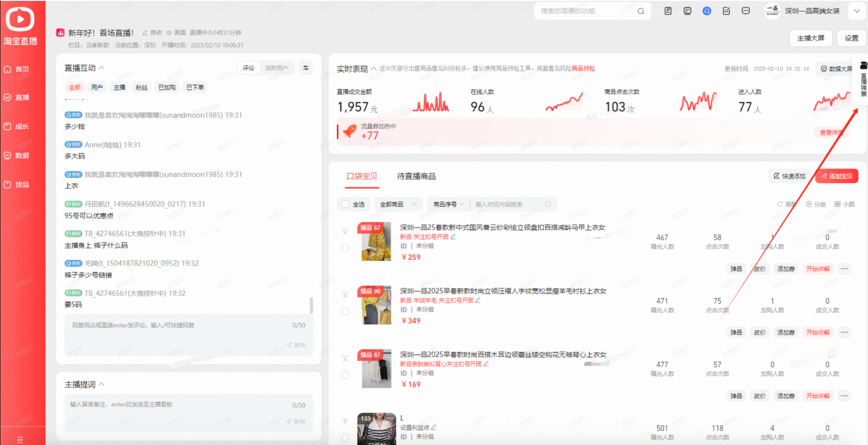Open 数据大屏

point(837,69)
